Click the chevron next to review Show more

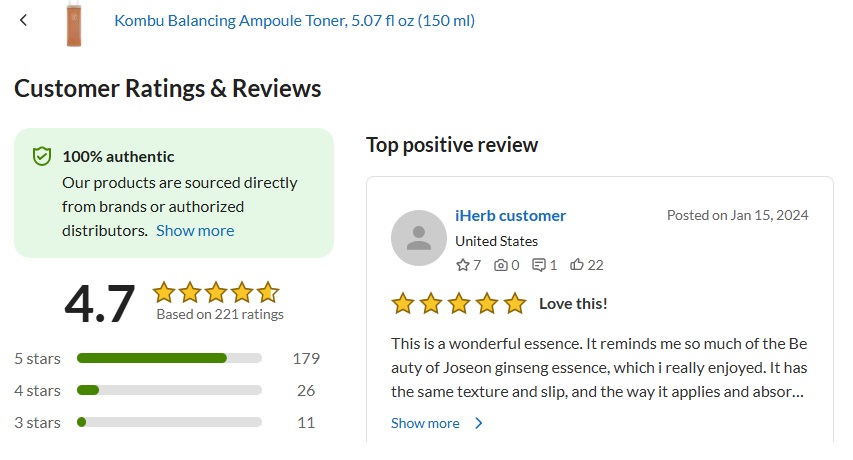(479, 423)
